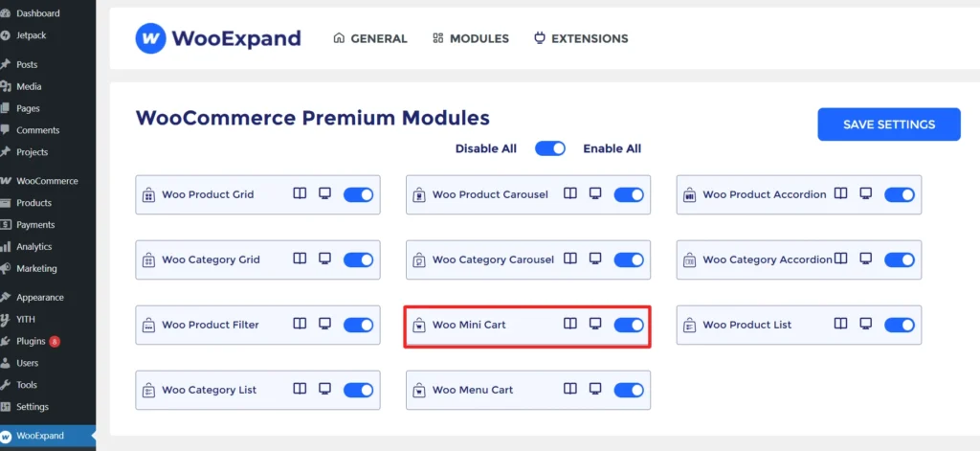Open the docs icon for Woo Mini Cart
Image resolution: width=980 pixels, height=451 pixels.
tap(570, 324)
